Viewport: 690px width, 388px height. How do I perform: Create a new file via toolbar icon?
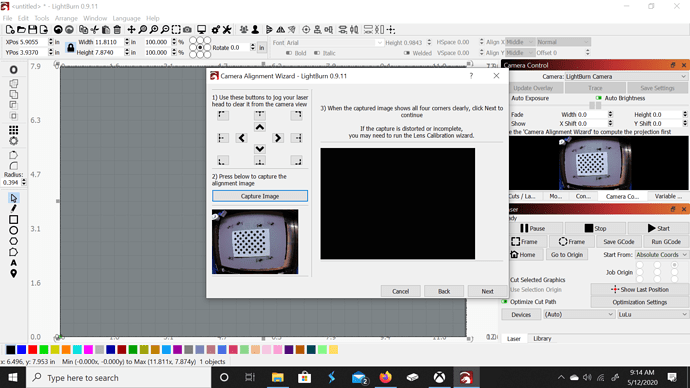click(x=10, y=29)
